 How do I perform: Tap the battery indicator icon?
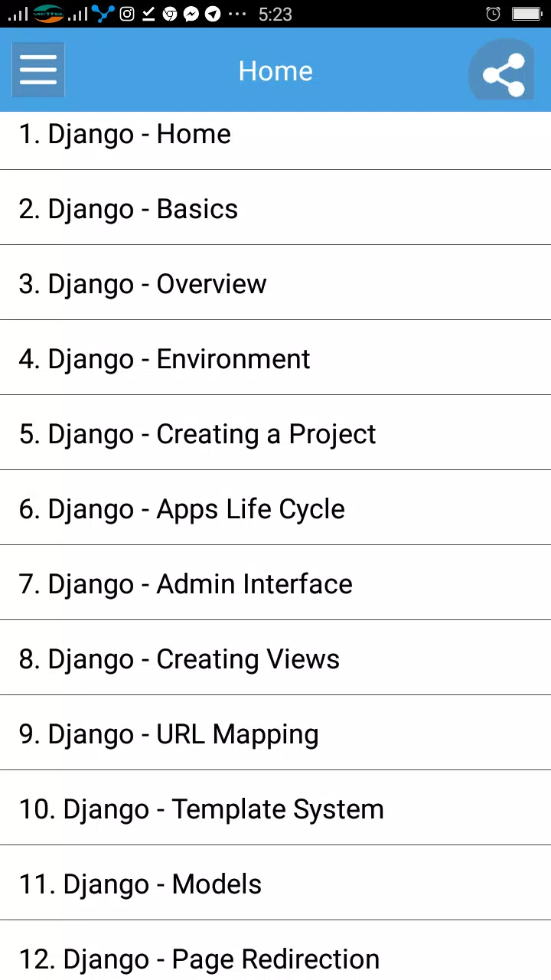527,14
